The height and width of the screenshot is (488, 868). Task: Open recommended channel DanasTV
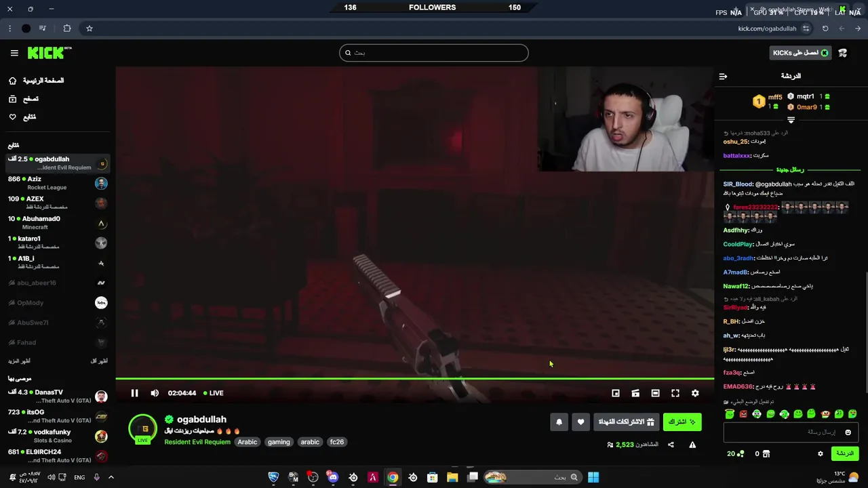tap(58, 396)
